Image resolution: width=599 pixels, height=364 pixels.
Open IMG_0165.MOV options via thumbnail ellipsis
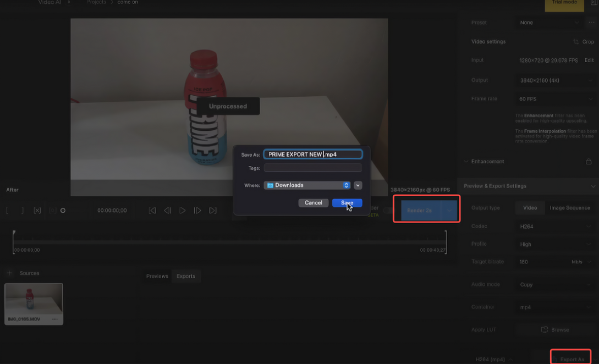click(x=54, y=319)
